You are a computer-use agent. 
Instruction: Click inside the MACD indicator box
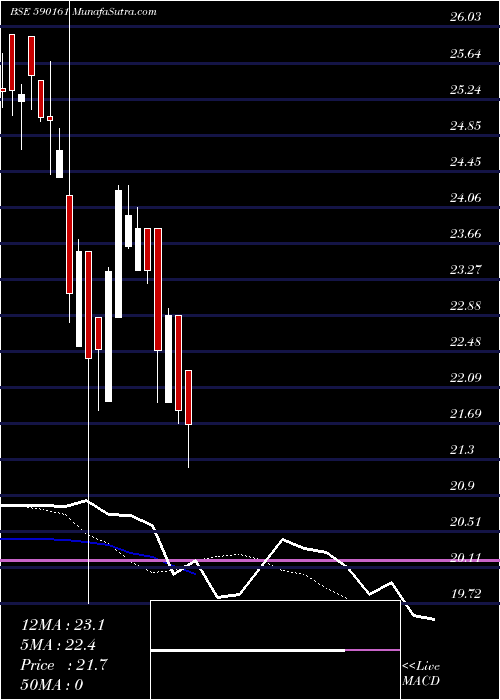[275, 650]
